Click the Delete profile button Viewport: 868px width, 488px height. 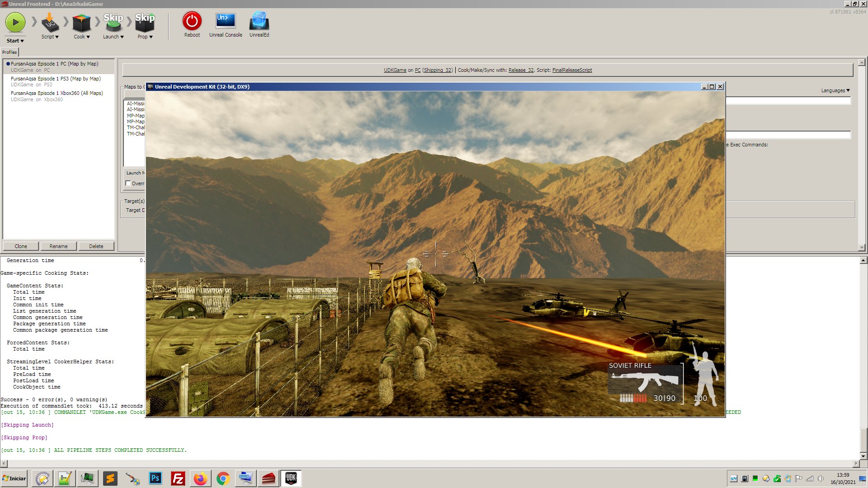click(96, 246)
